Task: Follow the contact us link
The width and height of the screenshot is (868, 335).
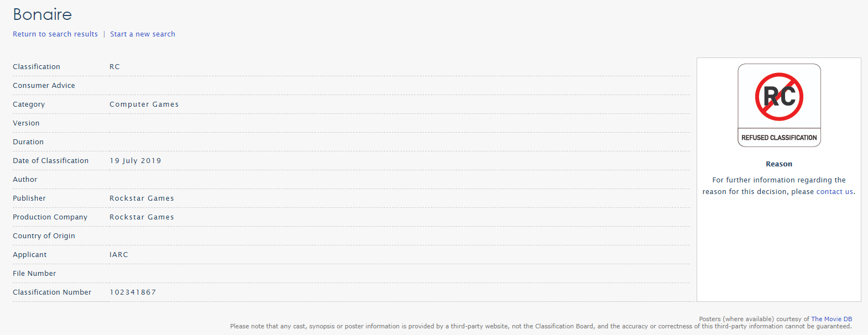Action: pyautogui.click(x=835, y=192)
